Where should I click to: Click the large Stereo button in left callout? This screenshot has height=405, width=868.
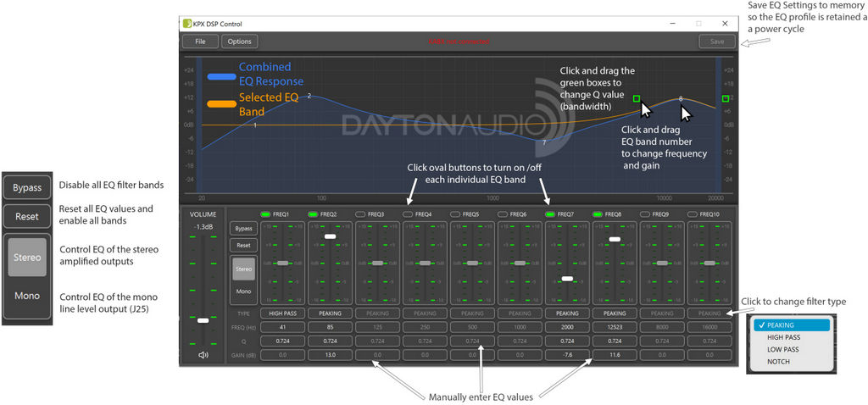pyautogui.click(x=27, y=258)
